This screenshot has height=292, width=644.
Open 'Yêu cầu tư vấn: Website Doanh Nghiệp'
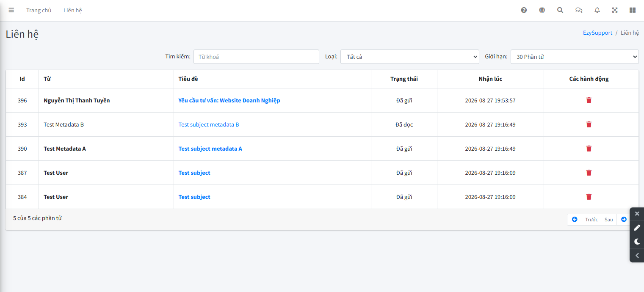229,100
